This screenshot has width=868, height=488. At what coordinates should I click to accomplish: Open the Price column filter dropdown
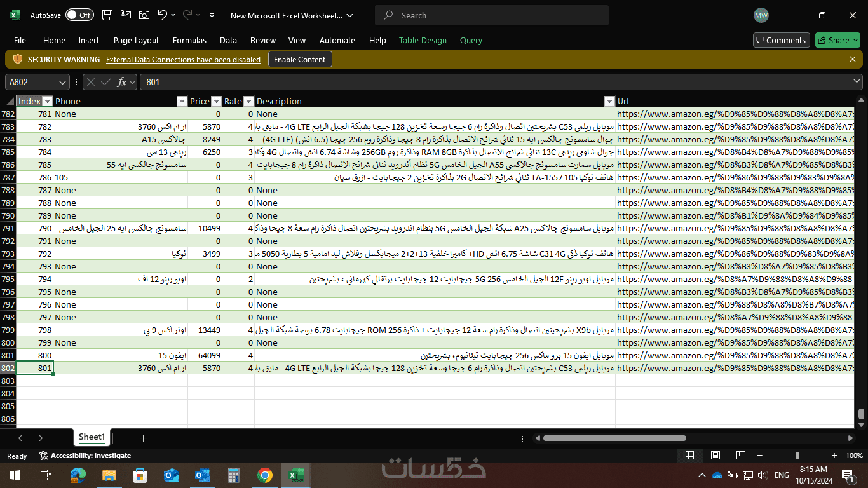(x=216, y=101)
